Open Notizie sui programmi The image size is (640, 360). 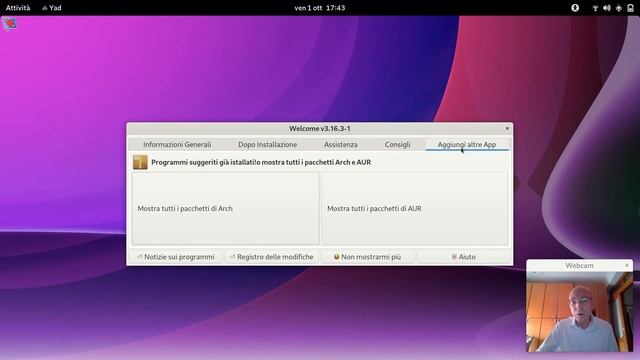[176, 257]
